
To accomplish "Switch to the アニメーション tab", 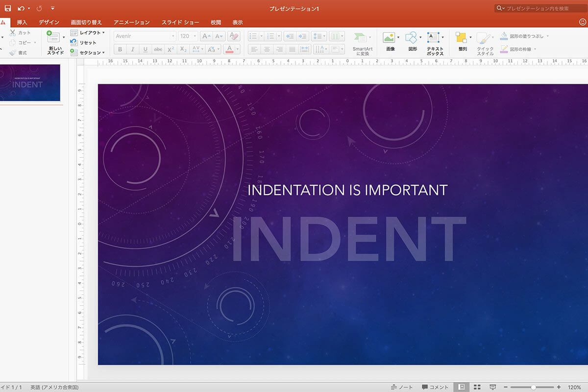I will (x=132, y=23).
